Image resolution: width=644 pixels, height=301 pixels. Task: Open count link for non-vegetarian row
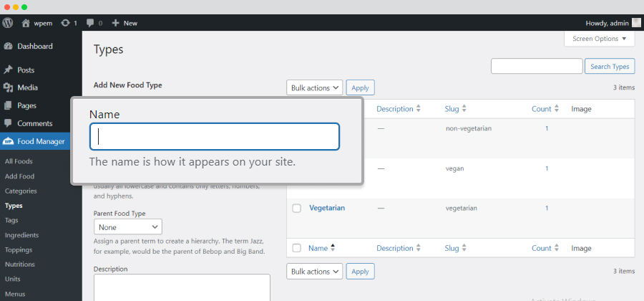pos(547,128)
